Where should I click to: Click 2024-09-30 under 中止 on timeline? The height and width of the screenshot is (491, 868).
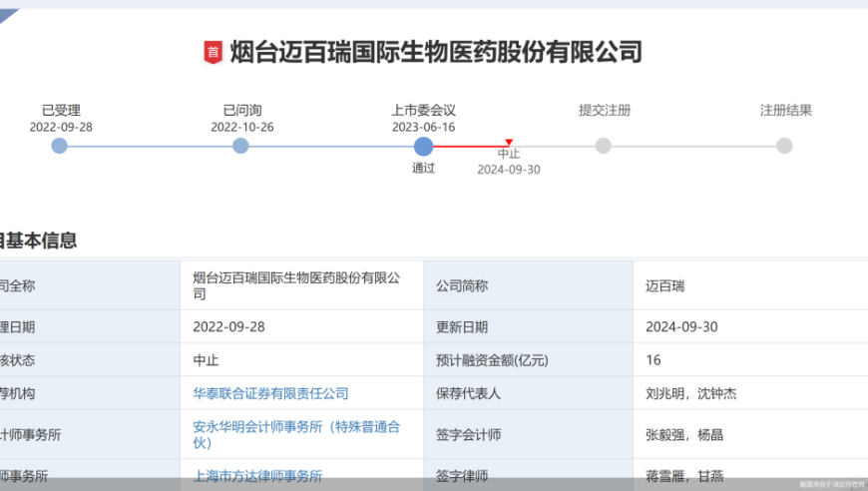[x=509, y=170]
